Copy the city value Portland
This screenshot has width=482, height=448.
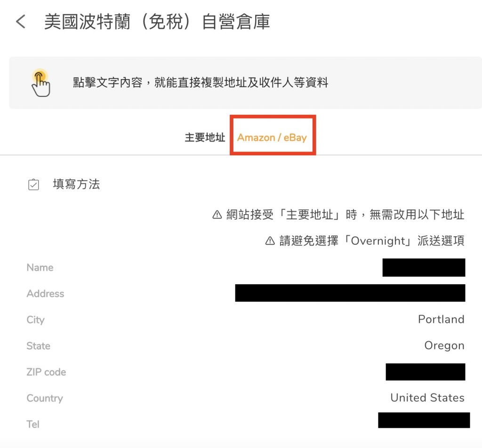pos(441,320)
